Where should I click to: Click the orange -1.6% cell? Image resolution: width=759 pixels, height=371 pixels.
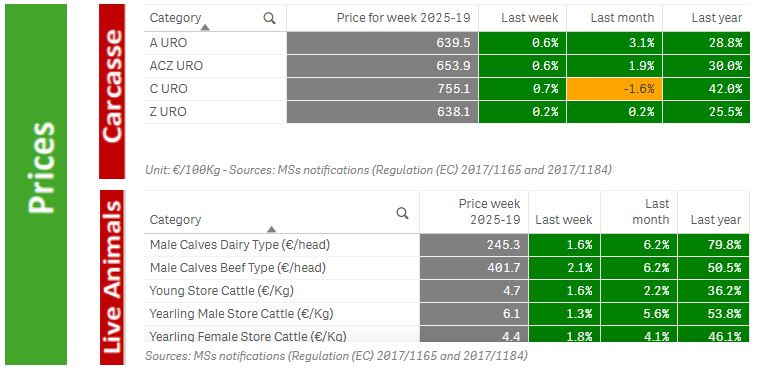[x=614, y=89]
